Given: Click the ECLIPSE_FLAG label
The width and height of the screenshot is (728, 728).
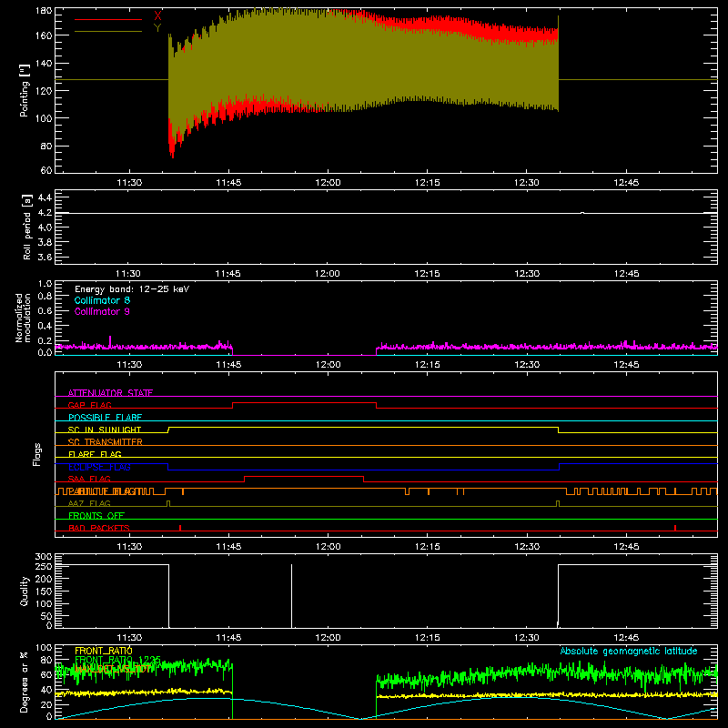Looking at the screenshot, I should point(99,467).
